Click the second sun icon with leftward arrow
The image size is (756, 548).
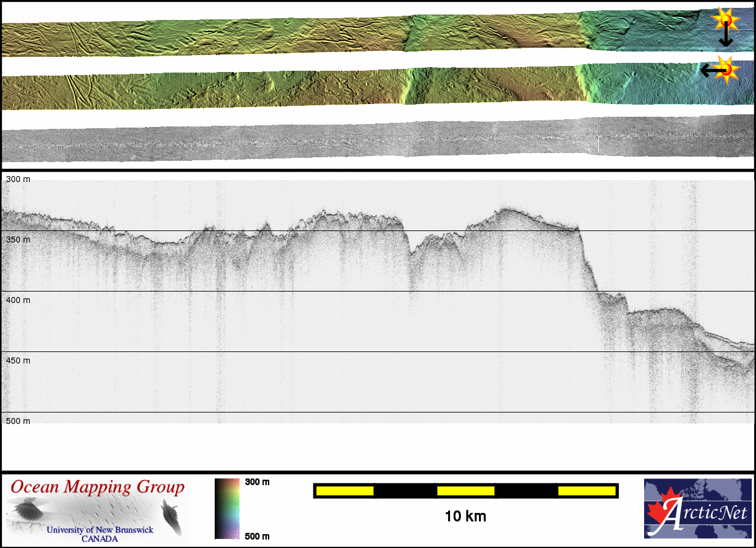click(x=728, y=68)
